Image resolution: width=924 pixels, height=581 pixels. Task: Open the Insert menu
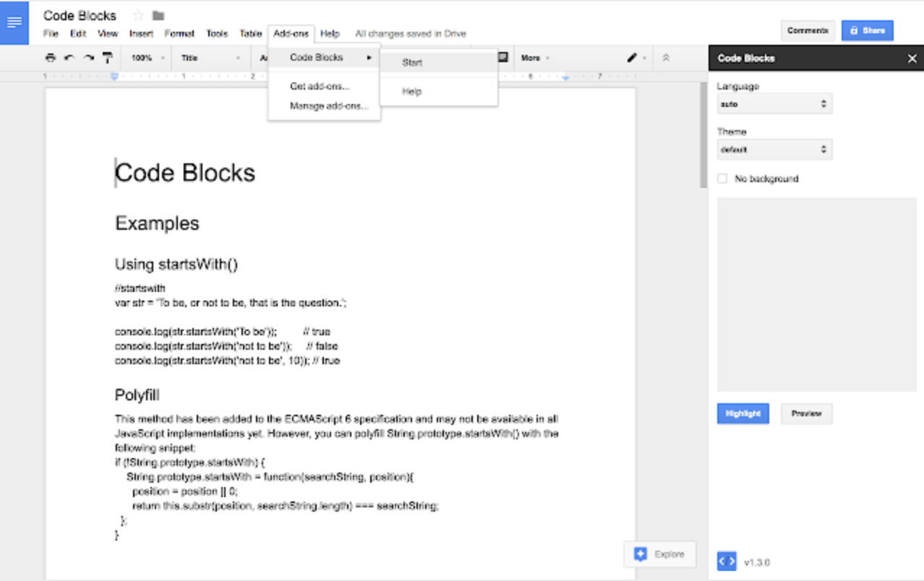pos(141,33)
